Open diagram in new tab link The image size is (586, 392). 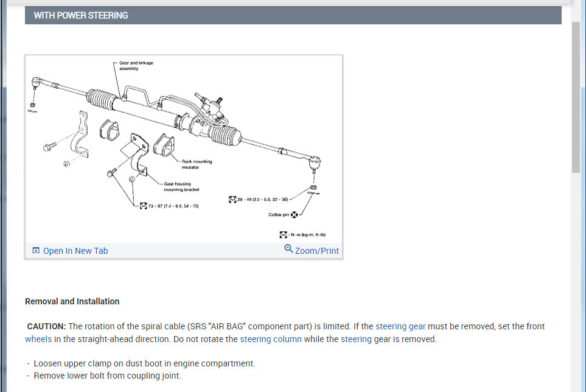[75, 251]
